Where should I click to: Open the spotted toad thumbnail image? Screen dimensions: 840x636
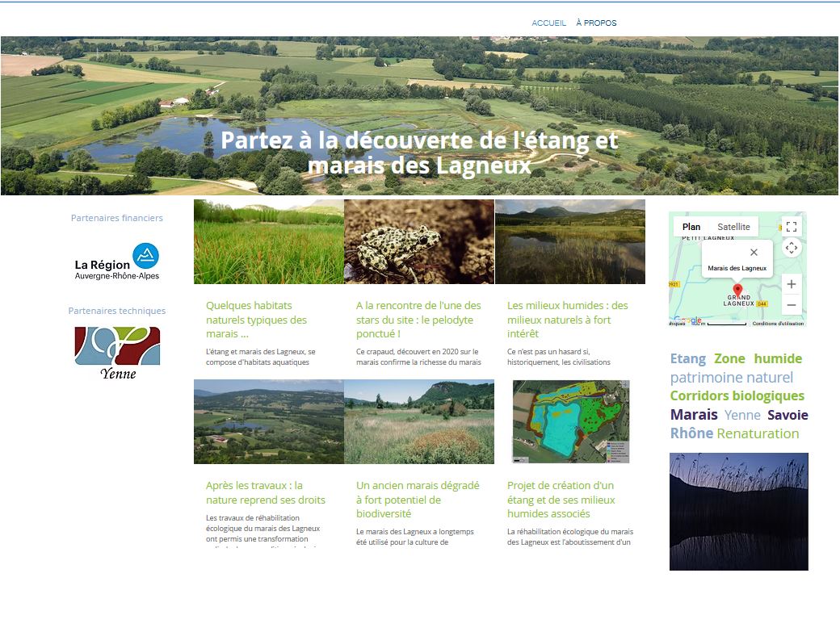tap(418, 241)
